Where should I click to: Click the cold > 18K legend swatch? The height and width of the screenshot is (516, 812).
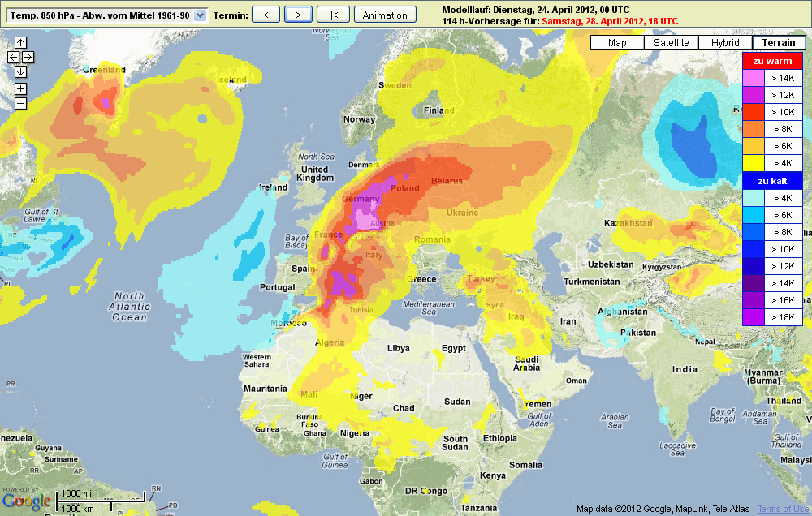(754, 317)
